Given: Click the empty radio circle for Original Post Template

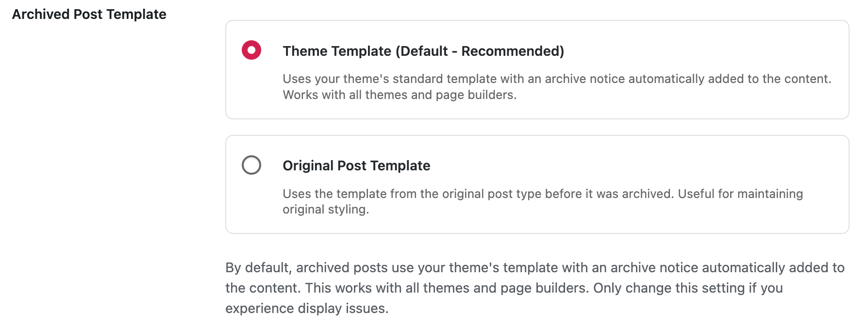Looking at the screenshot, I should (x=251, y=165).
